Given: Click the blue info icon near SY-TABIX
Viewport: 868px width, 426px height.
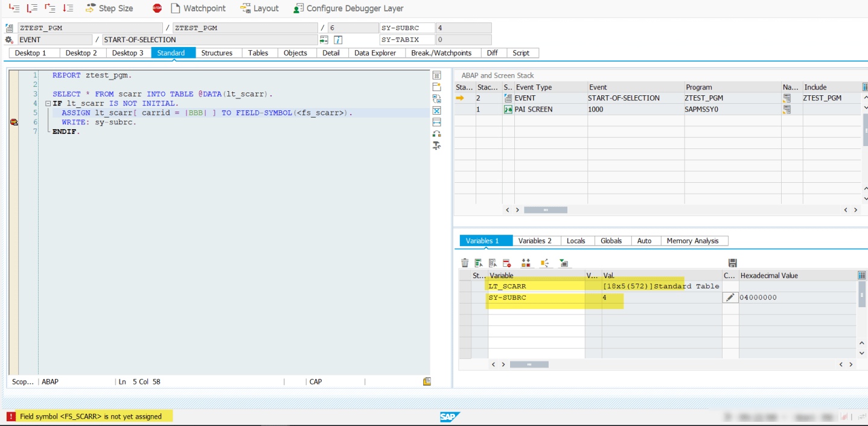Looking at the screenshot, I should tap(339, 39).
